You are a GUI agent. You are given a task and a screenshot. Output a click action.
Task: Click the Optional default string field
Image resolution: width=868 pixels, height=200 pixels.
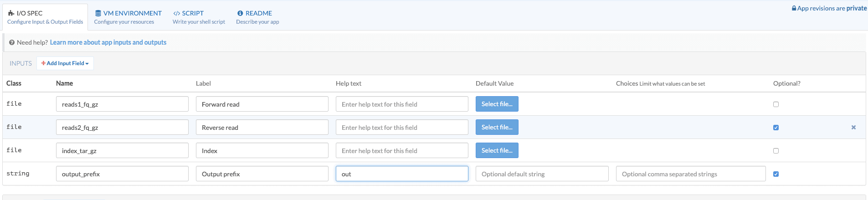(542, 174)
